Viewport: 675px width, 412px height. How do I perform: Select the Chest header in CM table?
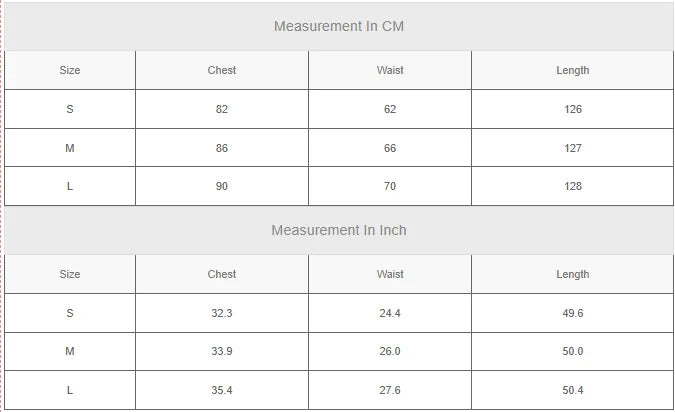(x=222, y=70)
